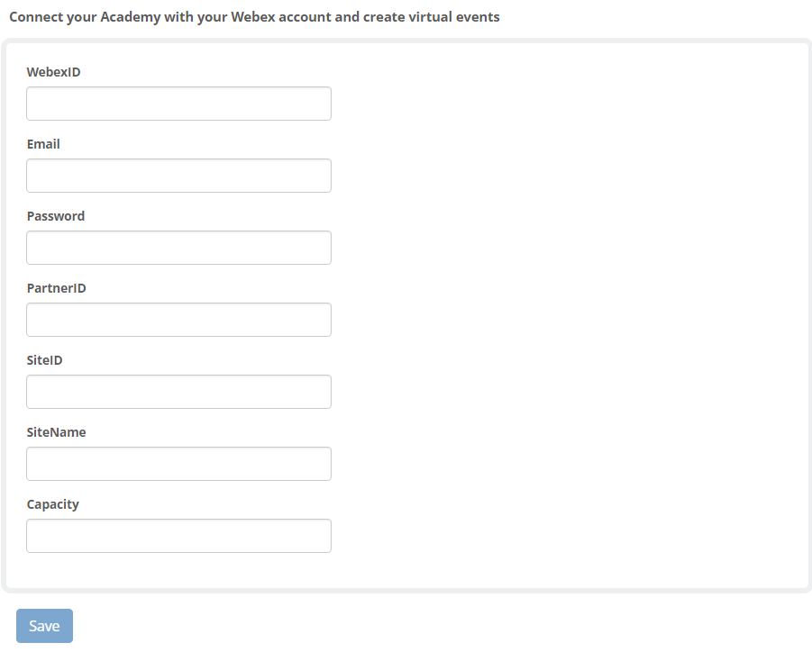The image size is (812, 661).
Task: Click inside the WebexID input field
Action: (178, 103)
